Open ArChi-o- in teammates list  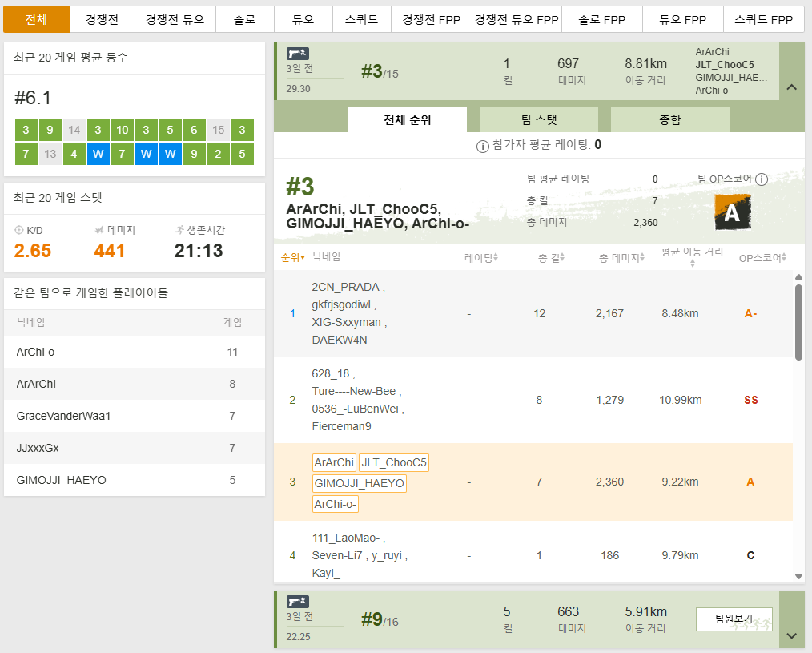point(38,352)
